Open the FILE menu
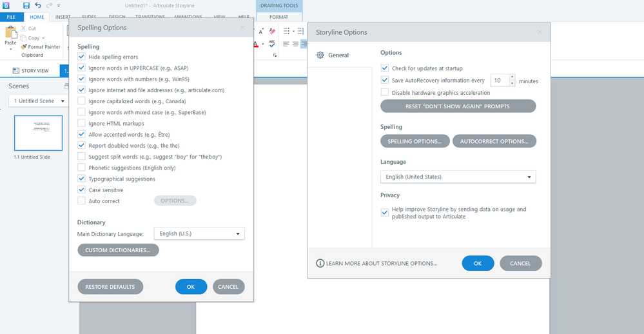The image size is (644, 334). (x=12, y=17)
